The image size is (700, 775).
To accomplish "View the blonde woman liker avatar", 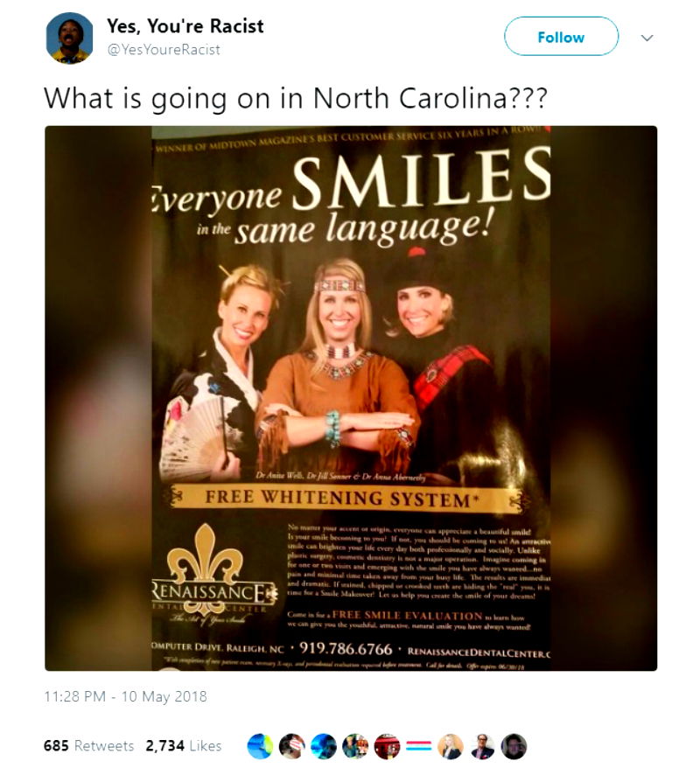I will (450, 746).
